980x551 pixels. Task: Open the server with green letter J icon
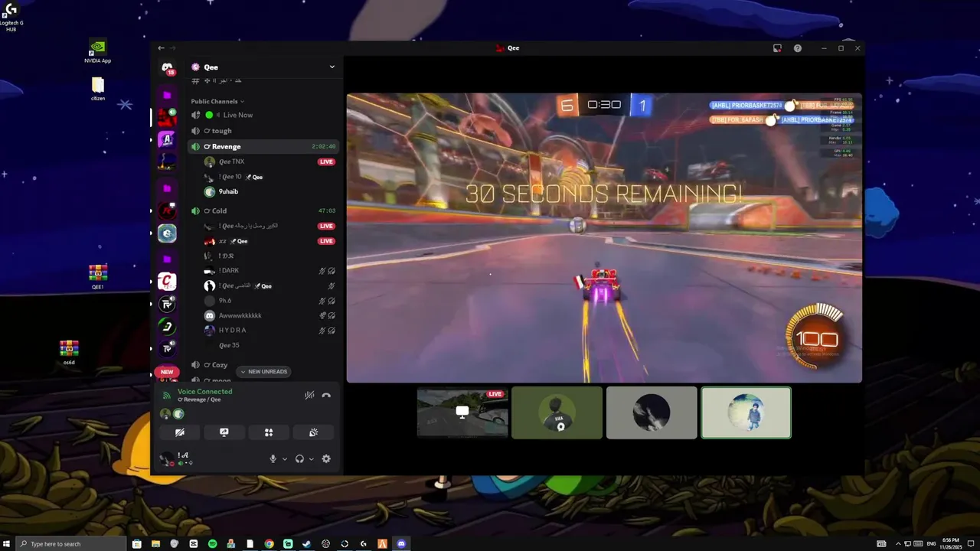[167, 327]
